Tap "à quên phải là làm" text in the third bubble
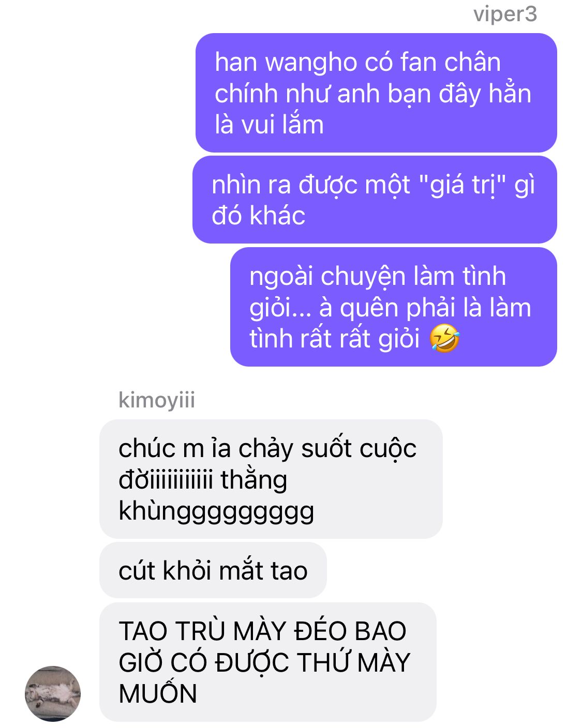 coord(425,309)
